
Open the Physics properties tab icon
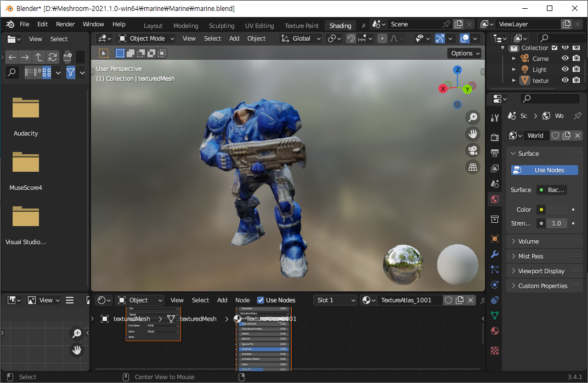[x=495, y=285]
